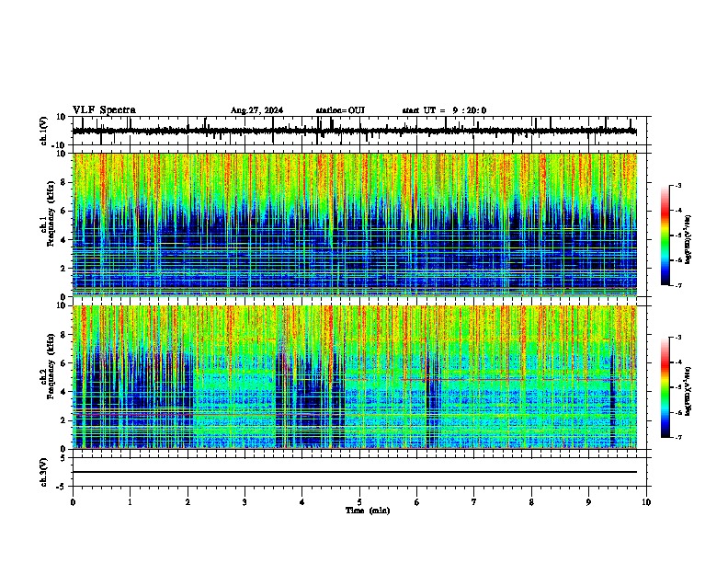Click the ch.1 spectrogram panel
The height and width of the screenshot is (563, 728).
pos(355,224)
